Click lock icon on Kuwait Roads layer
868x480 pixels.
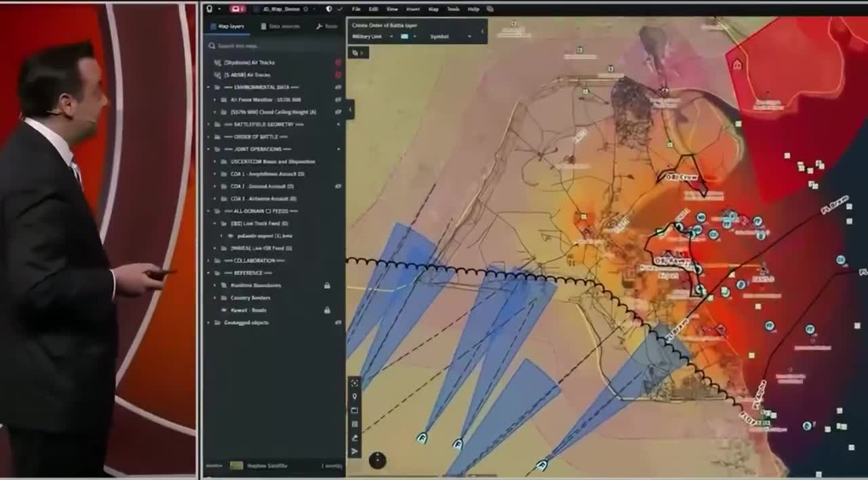click(327, 310)
